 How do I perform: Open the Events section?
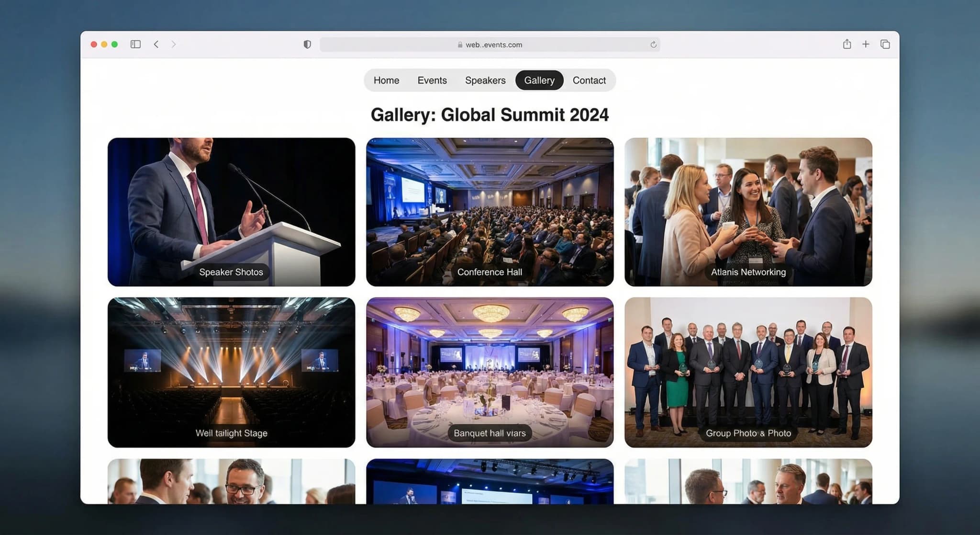click(432, 80)
